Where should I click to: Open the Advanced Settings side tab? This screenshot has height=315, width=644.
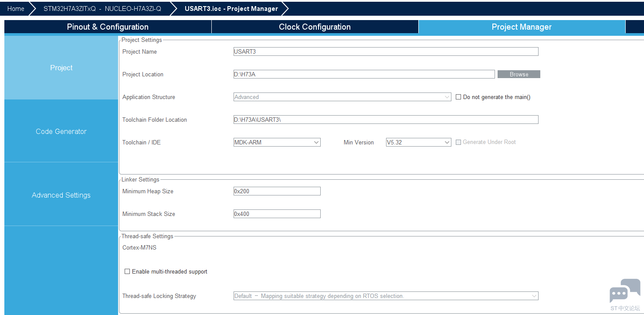click(x=61, y=195)
